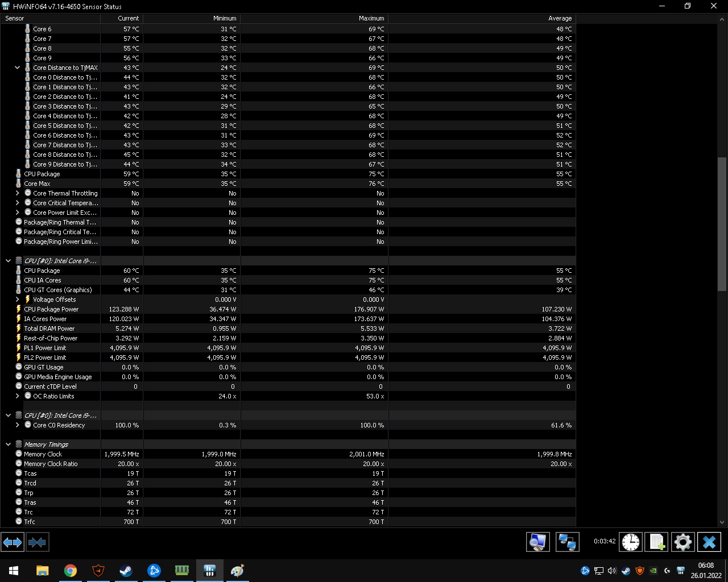This screenshot has height=582, width=728.
Task: Select the GPU GT Usage row
Action: 288,367
